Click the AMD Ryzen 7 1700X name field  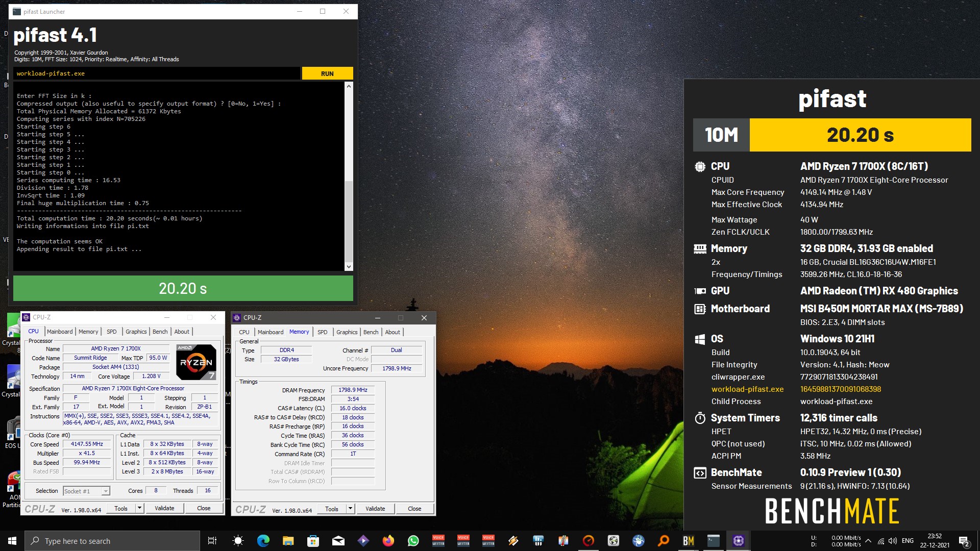pos(116,349)
